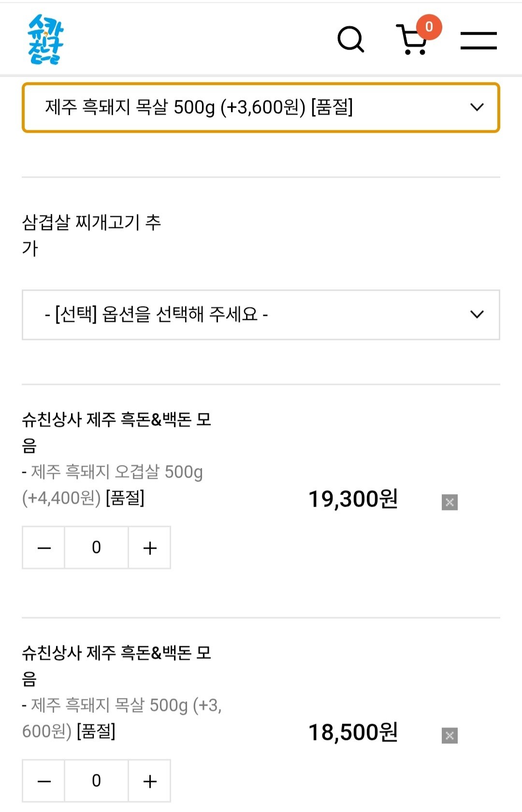Increase quantity of 목살 500g item

click(x=150, y=781)
